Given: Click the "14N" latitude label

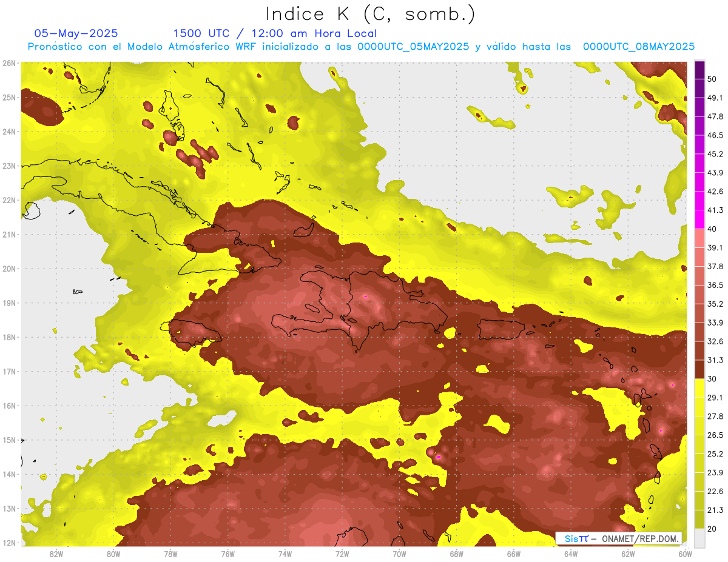Looking at the screenshot, I should [x=9, y=474].
